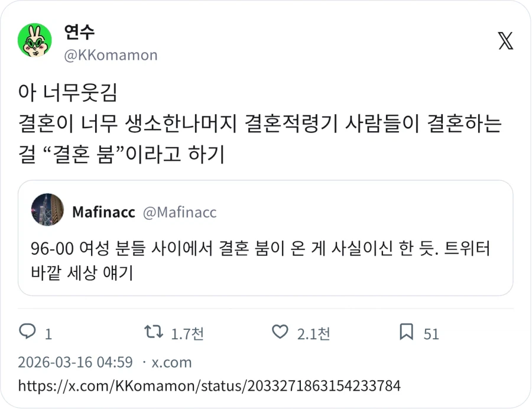This screenshot has height=409, width=532.
Task: Click the Mafinacc display name
Action: tap(103, 212)
